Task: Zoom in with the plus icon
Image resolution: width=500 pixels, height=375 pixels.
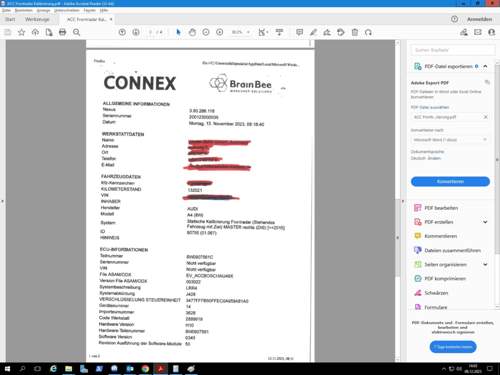Action: pos(219,32)
